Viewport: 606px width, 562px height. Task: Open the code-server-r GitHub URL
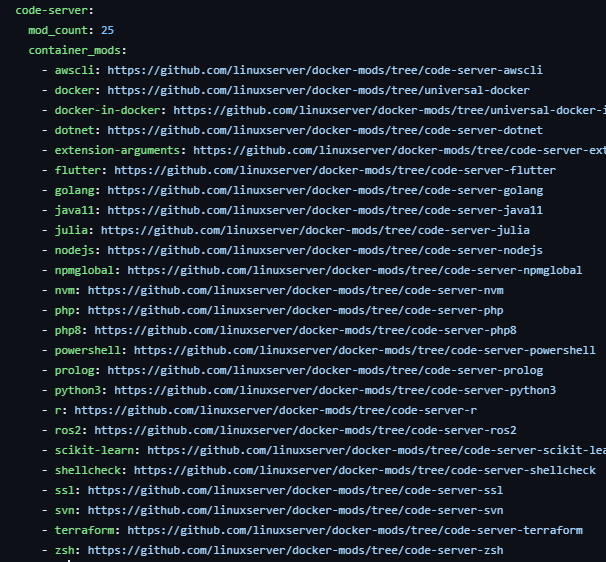[276, 410]
